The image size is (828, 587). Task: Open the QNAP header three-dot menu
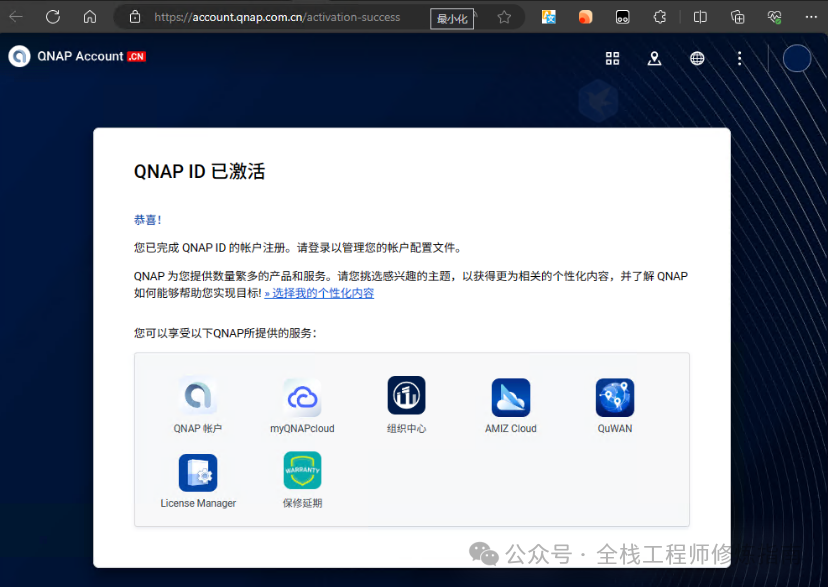click(x=739, y=58)
